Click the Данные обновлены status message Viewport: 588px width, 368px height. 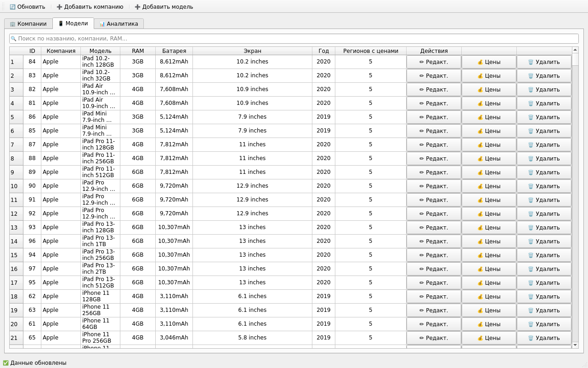click(x=35, y=363)
